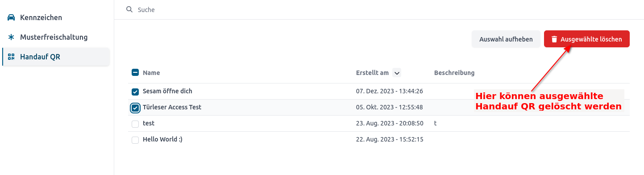
Task: Toggle the select-all checkbox in header
Action: 135,72
